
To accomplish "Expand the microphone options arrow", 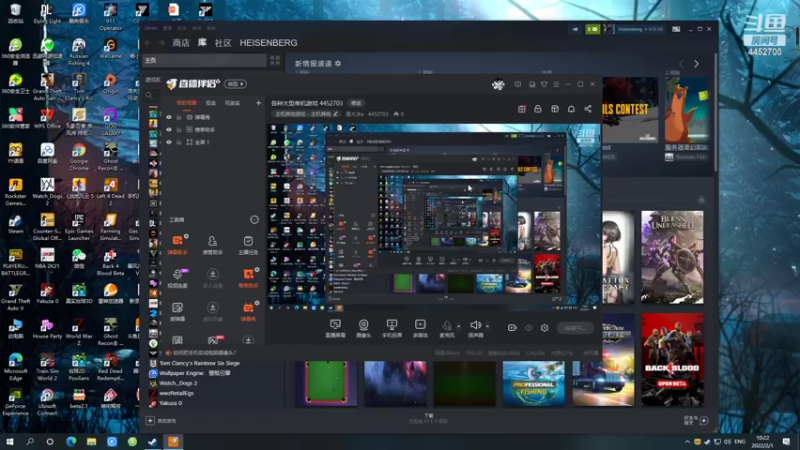I will (459, 326).
